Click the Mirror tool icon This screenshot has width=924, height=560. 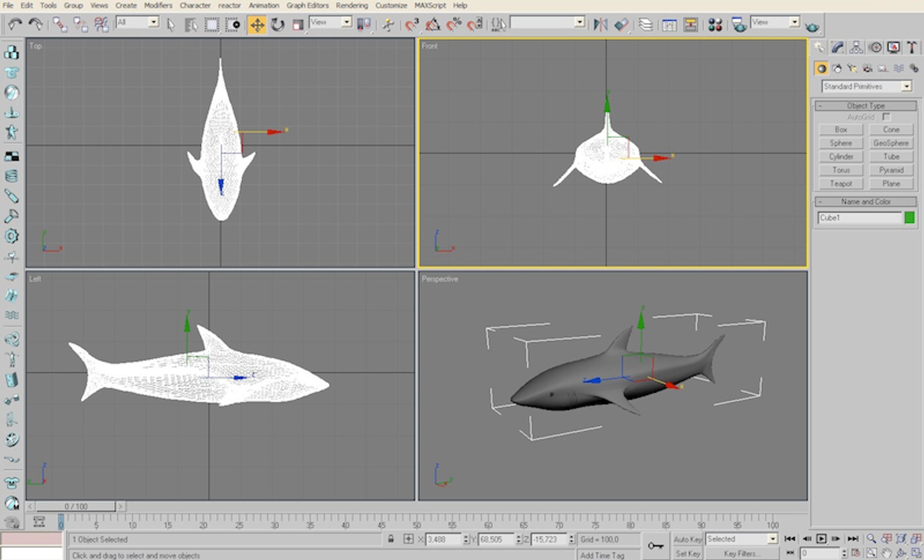[x=600, y=24]
